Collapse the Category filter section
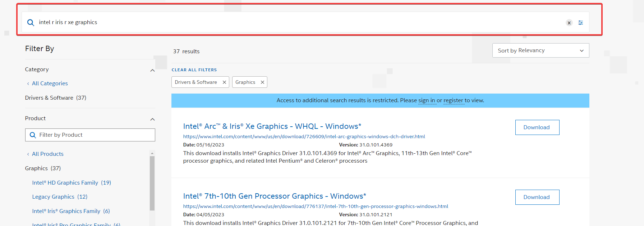Viewport: 644px width, 226px height. coord(152,70)
